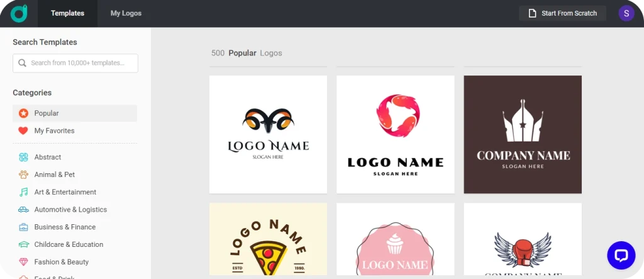644x279 pixels.
Task: Click the Popular star icon
Action: pyautogui.click(x=23, y=113)
